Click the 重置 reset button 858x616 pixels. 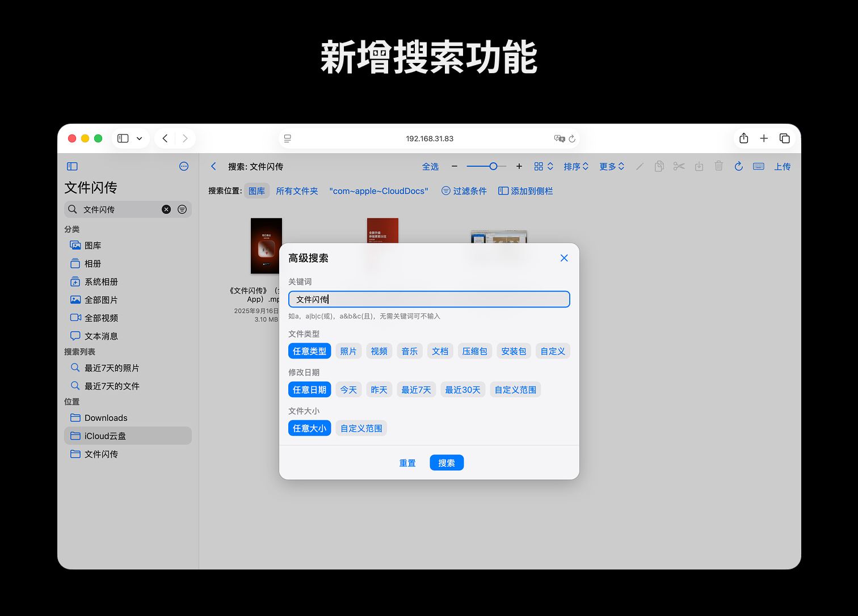(407, 463)
